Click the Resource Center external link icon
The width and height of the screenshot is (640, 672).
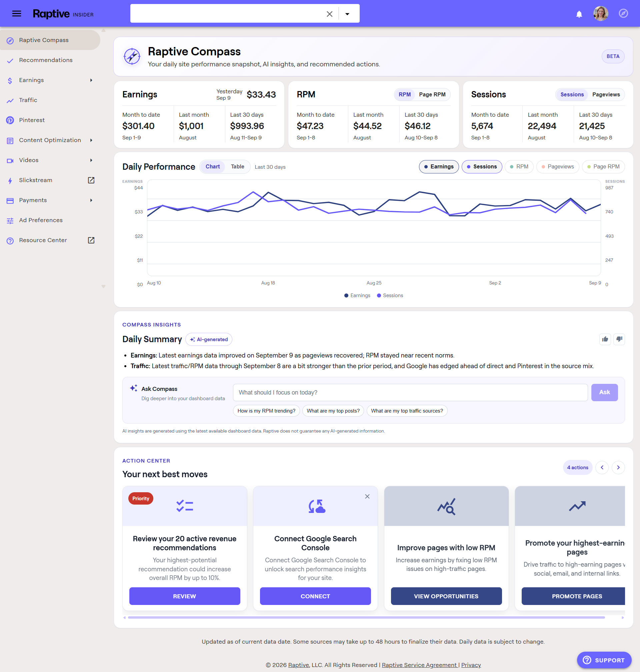91,240
